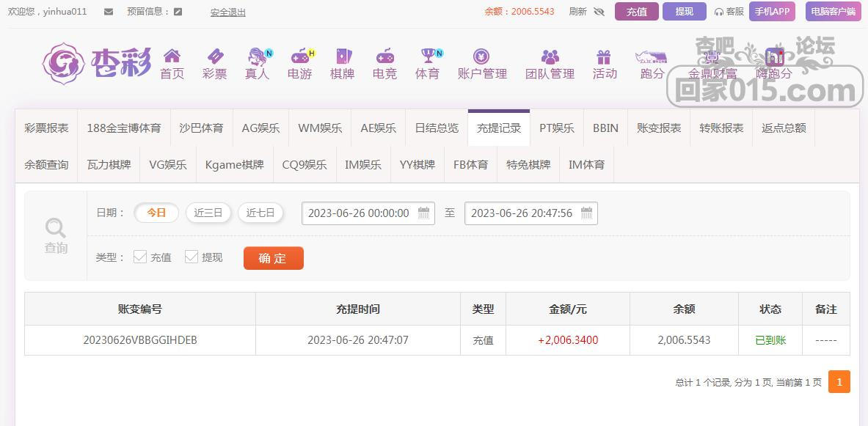Switch to the 188金宝博体育 tab
This screenshot has width=868, height=426.
tap(124, 128)
